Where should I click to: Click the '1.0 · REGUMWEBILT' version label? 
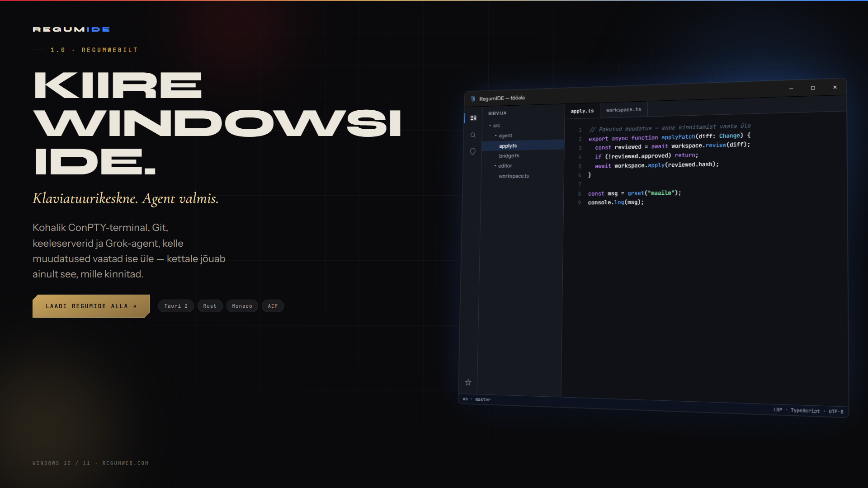point(94,50)
